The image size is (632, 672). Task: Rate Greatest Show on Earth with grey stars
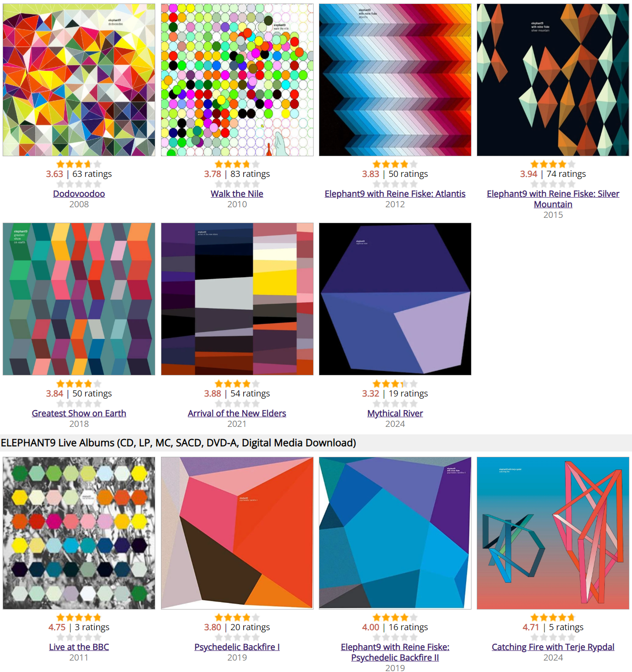79,404
